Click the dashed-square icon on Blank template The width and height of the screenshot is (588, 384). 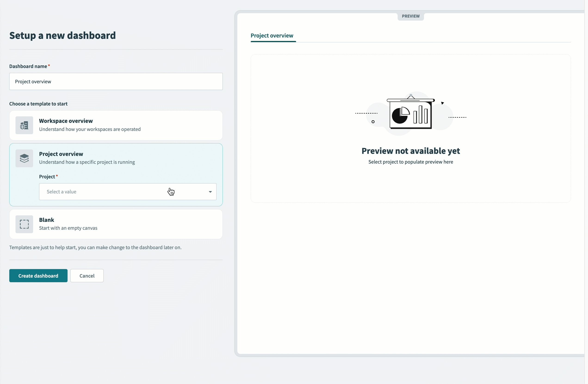tap(24, 224)
